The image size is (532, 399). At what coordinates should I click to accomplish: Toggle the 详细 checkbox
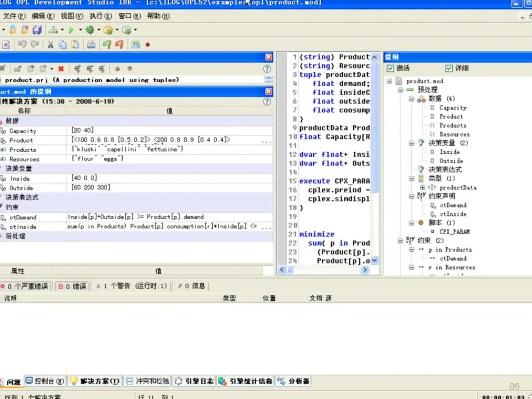449,68
